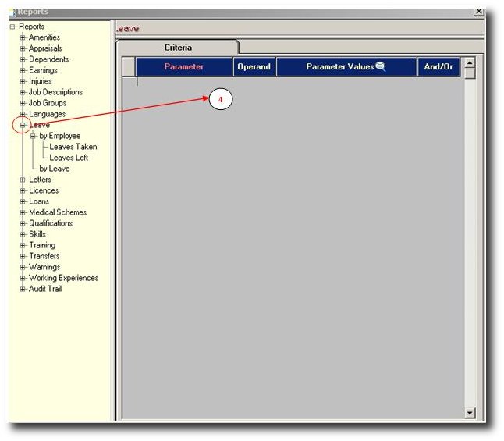Collapse the by Employee subnode
Screen dimensions: 504x441
coord(34,136)
